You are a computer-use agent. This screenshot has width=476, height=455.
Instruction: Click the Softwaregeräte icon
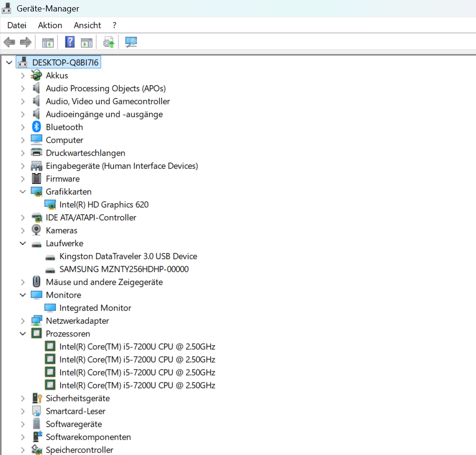36,423
